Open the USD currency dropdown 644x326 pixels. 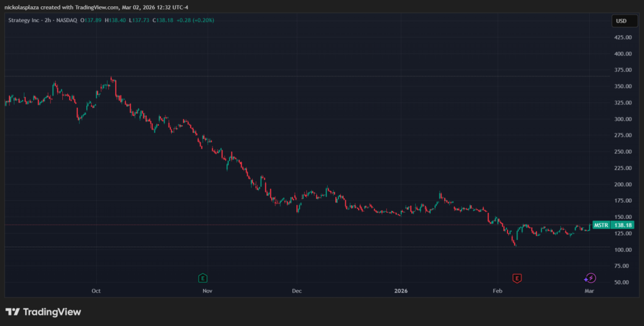tap(620, 21)
